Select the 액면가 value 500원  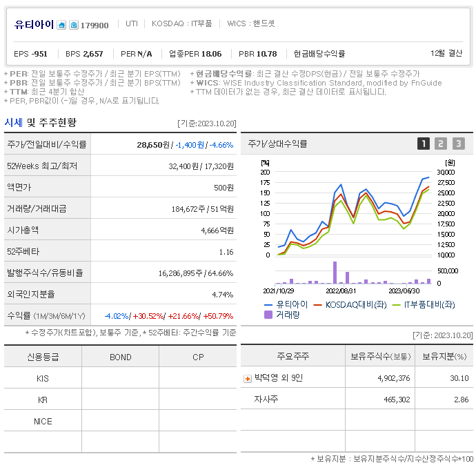coord(224,188)
